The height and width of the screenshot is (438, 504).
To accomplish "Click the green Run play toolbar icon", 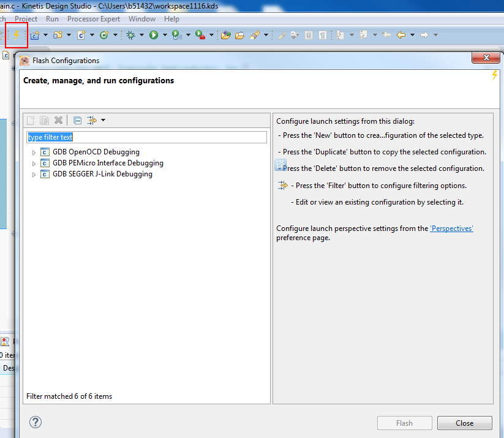I will [x=154, y=35].
